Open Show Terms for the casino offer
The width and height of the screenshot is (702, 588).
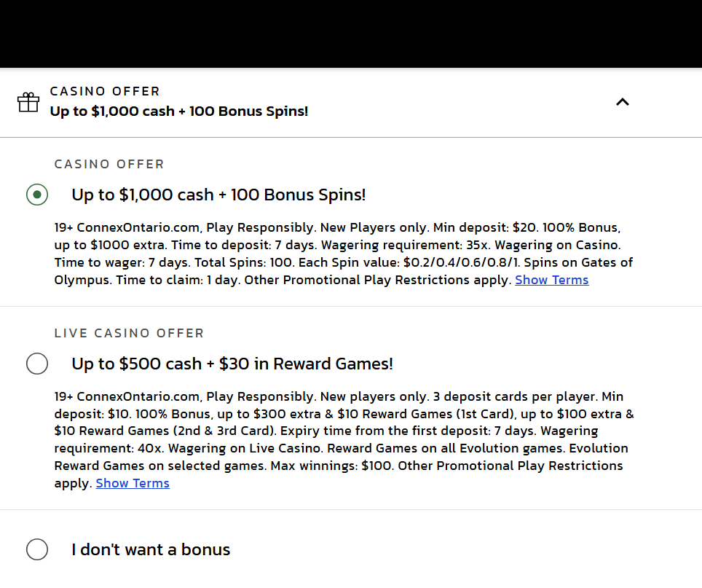551,280
